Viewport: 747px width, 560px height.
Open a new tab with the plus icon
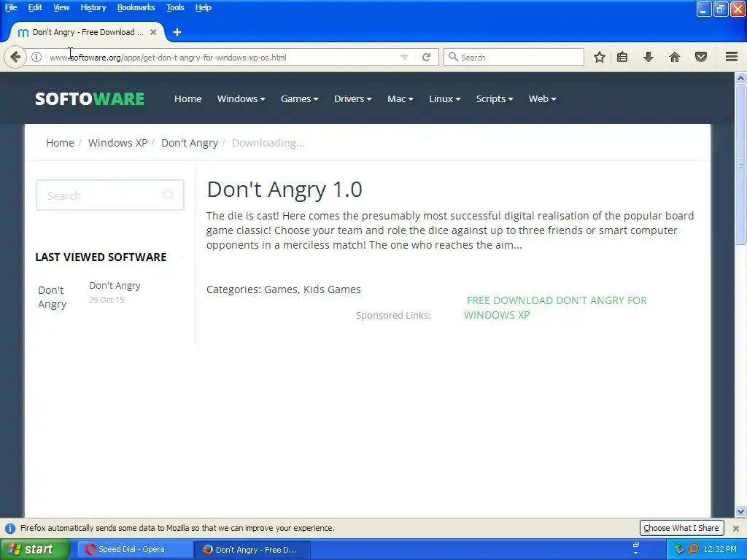(x=177, y=32)
